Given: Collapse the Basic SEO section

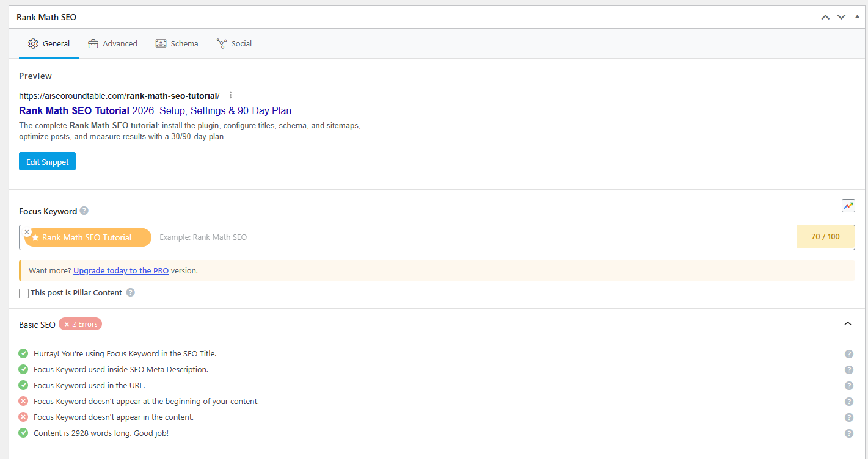Looking at the screenshot, I should click(x=847, y=323).
